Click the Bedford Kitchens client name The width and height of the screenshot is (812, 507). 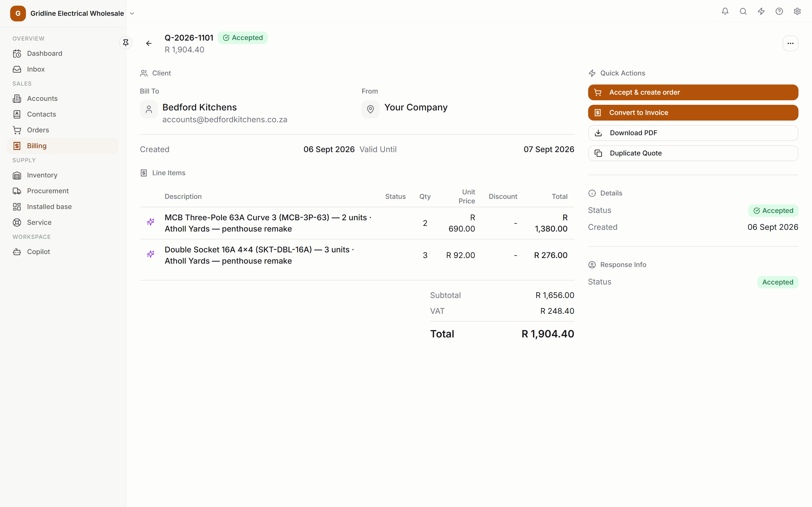tap(199, 107)
